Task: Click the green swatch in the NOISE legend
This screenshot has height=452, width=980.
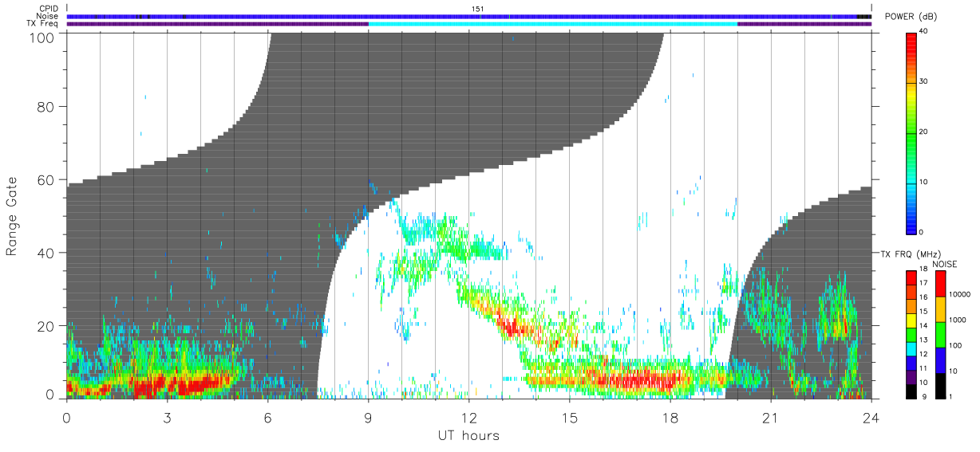Action: [x=942, y=335]
